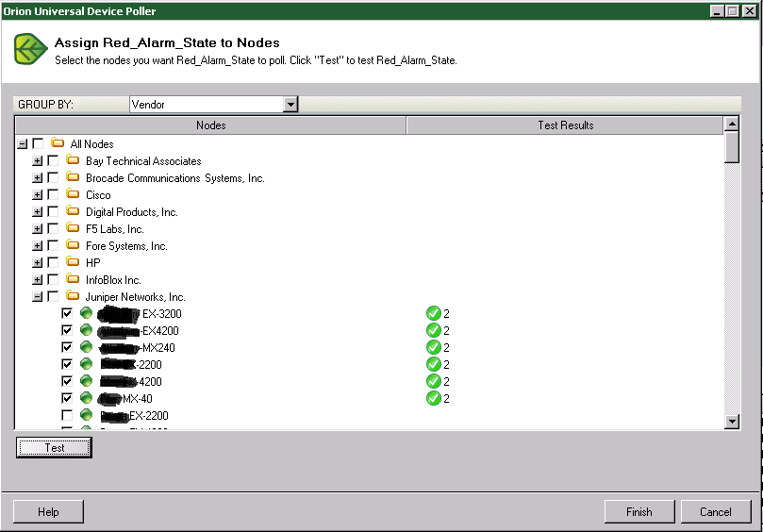Click the HP folder icon

click(73, 262)
